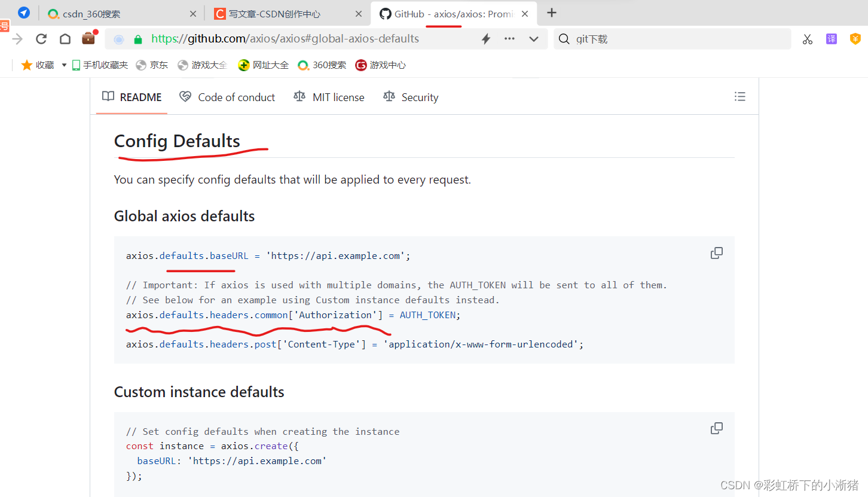
Task: Switch to csdn_360搜索 tab
Action: 122,13
